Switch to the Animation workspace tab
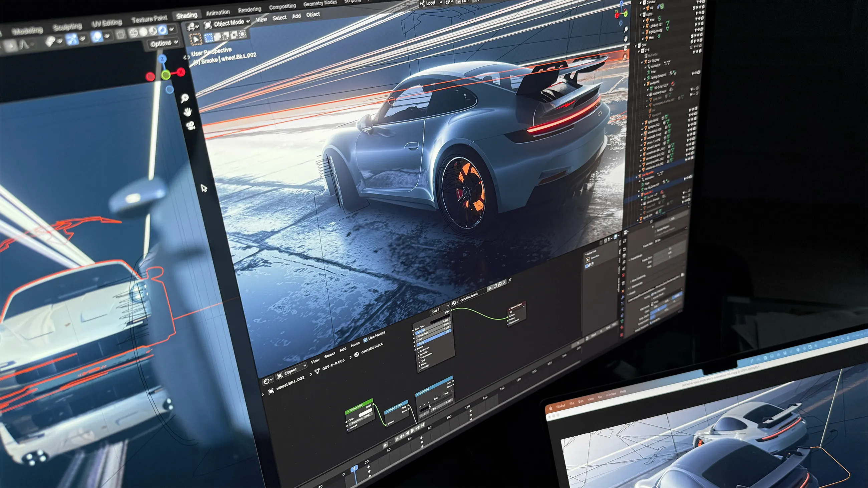The image size is (868, 488). point(218,13)
